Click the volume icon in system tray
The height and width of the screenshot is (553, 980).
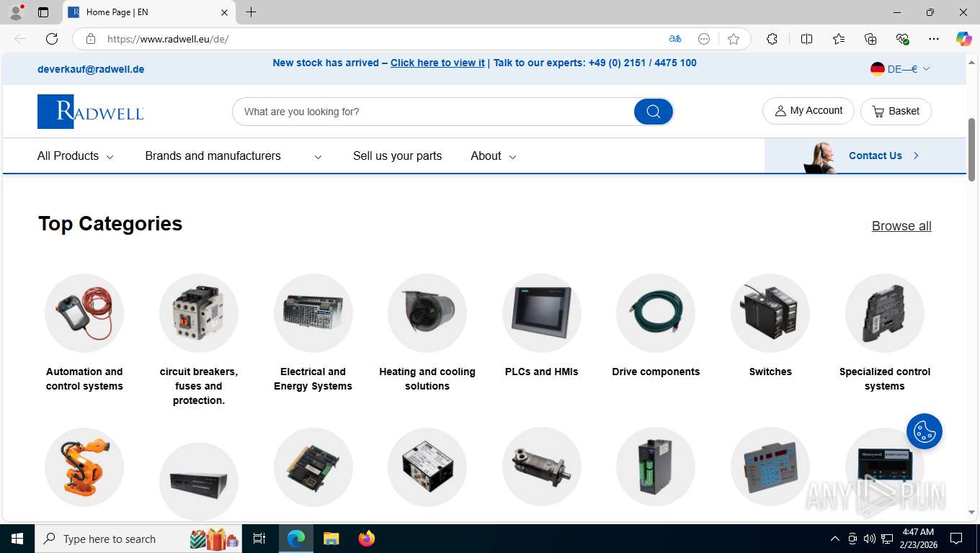[x=870, y=539]
